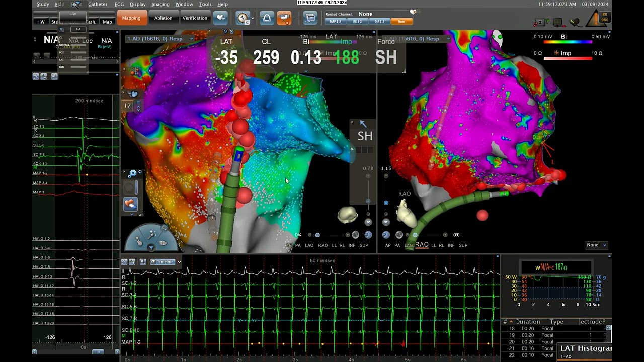Image resolution: width=644 pixels, height=362 pixels.
Task: Switch right map to INF view
Action: [x=452, y=245]
